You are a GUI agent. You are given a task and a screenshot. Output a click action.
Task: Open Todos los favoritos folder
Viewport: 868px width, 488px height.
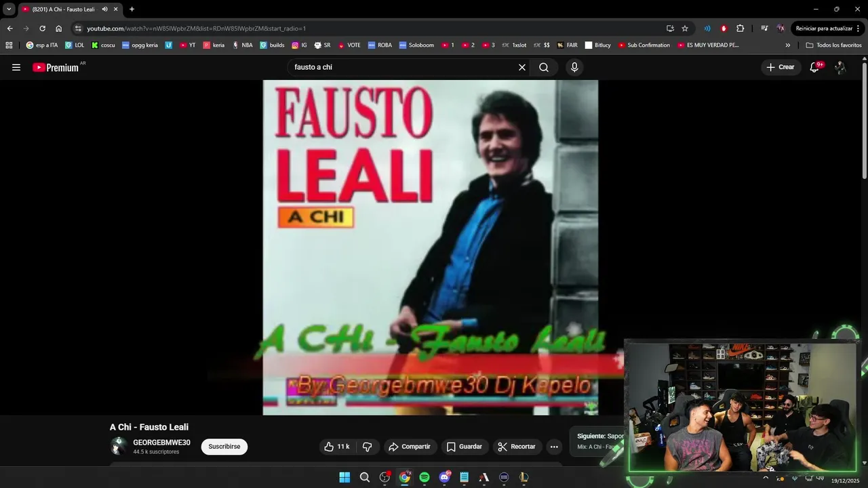[x=833, y=45]
